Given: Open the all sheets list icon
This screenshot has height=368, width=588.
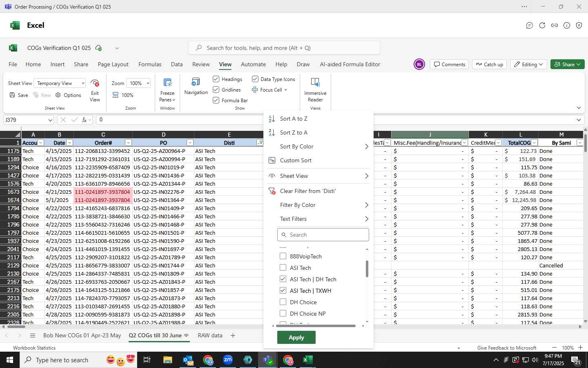Looking at the screenshot, I should pyautogui.click(x=33, y=335).
